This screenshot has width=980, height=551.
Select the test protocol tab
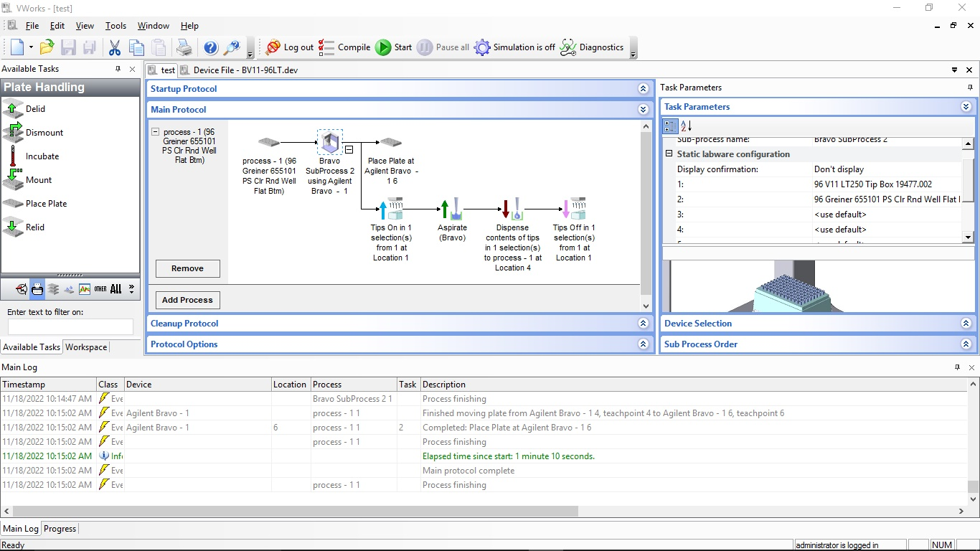[x=162, y=70]
